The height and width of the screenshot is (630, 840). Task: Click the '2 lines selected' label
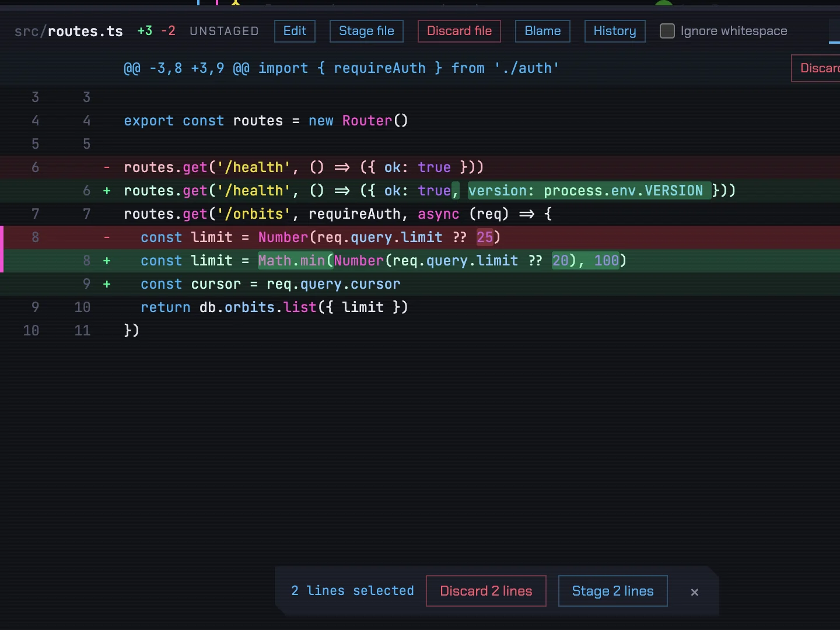coord(352,591)
